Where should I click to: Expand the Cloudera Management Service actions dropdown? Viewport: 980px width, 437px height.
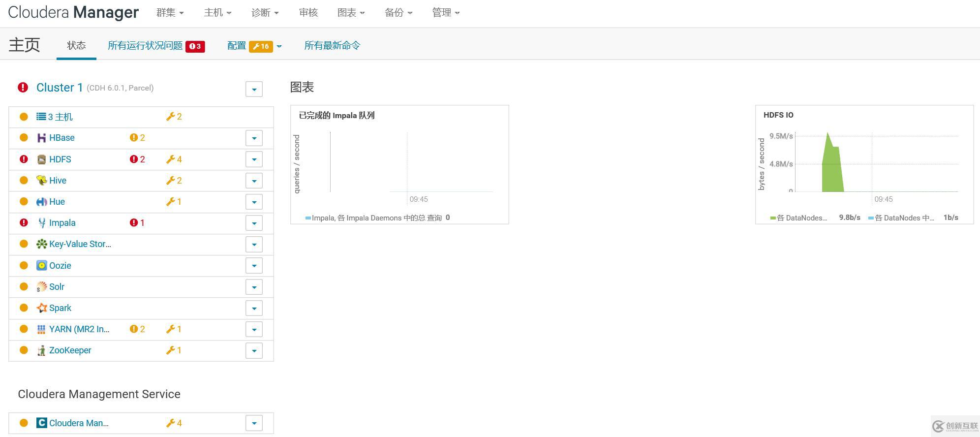(x=254, y=423)
